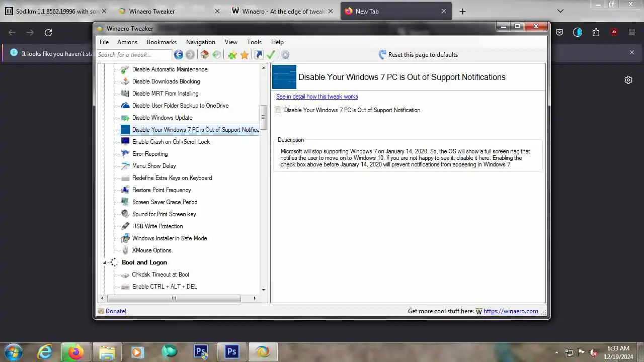
Task: Launch Internet Explorer from taskbar
Action: pos(45,351)
